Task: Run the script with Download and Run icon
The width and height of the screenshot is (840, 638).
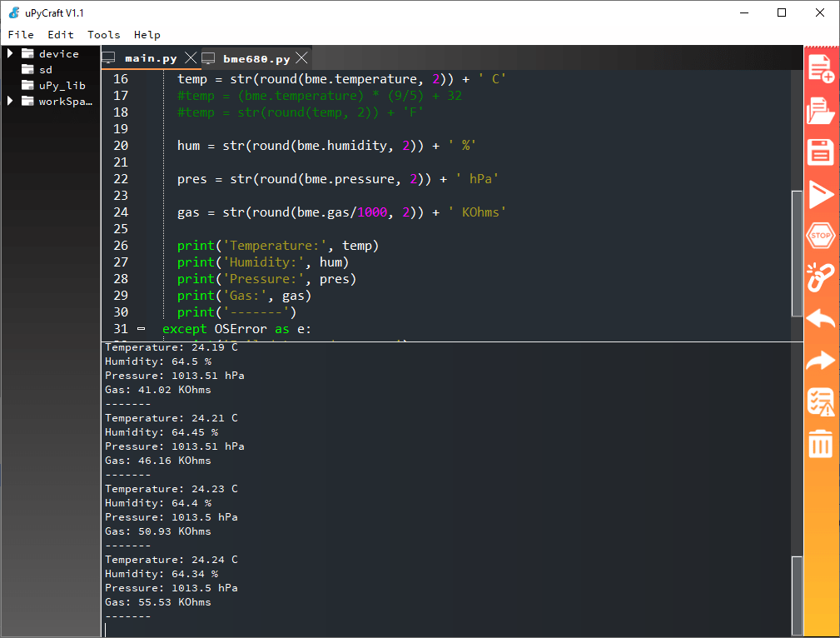Action: [x=821, y=195]
